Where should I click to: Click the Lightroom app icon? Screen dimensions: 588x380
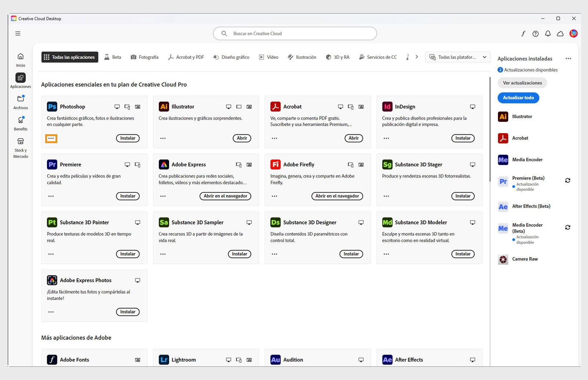click(164, 360)
